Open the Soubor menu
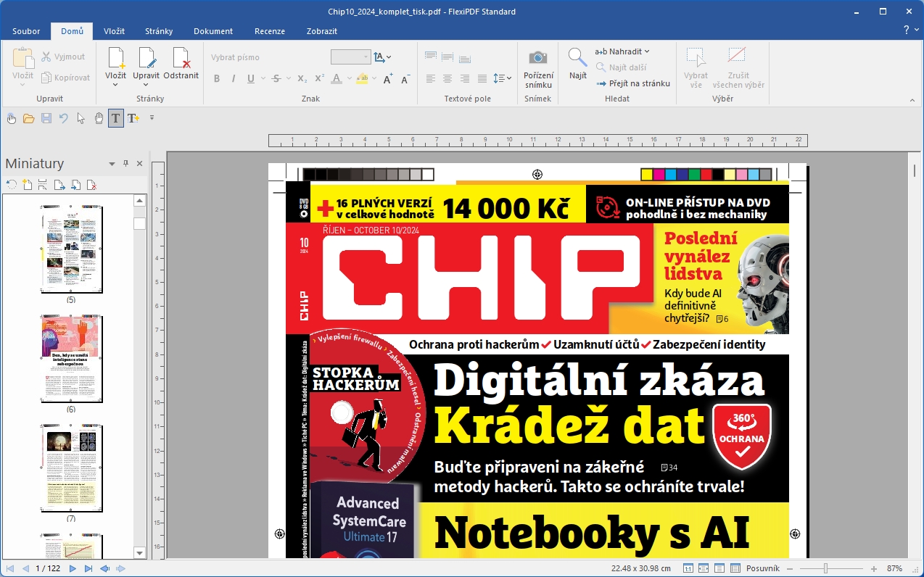Screen dimensions: 924x577 coord(26,31)
